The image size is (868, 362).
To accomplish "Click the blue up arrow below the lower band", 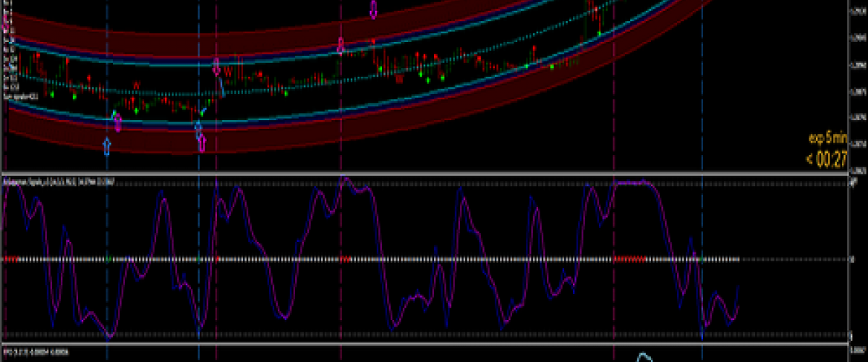I will 107,146.
